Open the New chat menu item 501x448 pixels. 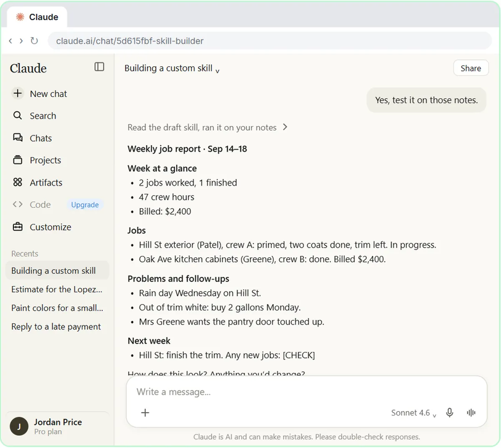click(x=57, y=94)
